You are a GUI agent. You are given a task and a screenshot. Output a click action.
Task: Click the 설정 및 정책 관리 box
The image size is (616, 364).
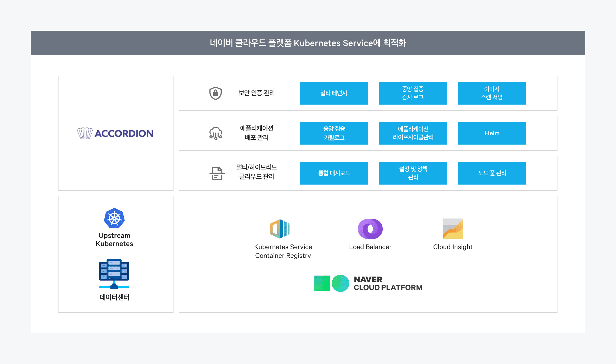click(x=413, y=173)
